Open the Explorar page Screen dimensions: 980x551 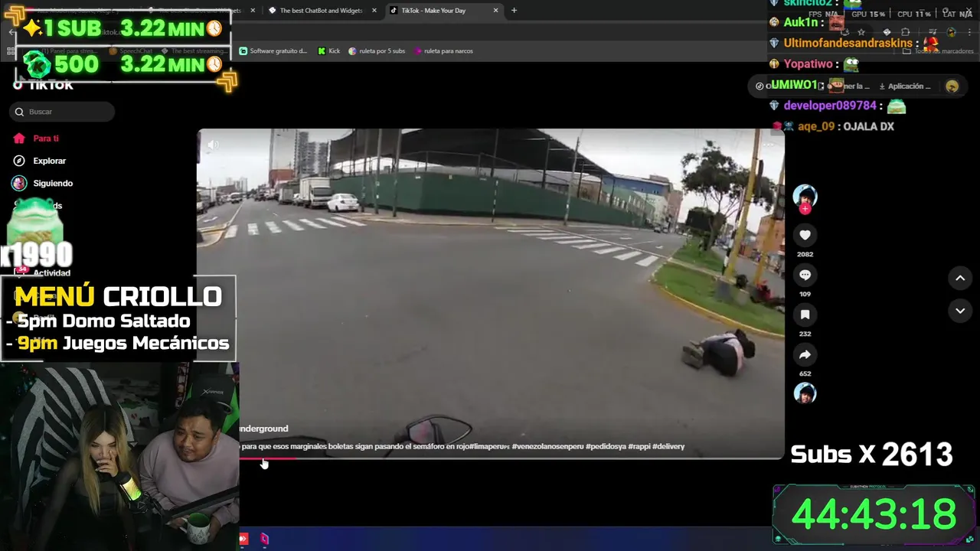[49, 161]
